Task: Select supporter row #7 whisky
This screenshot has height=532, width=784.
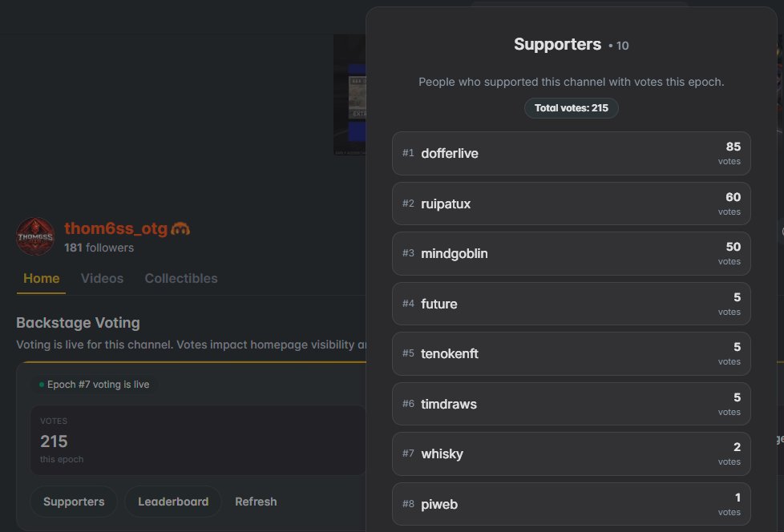Action: pyautogui.click(x=572, y=454)
